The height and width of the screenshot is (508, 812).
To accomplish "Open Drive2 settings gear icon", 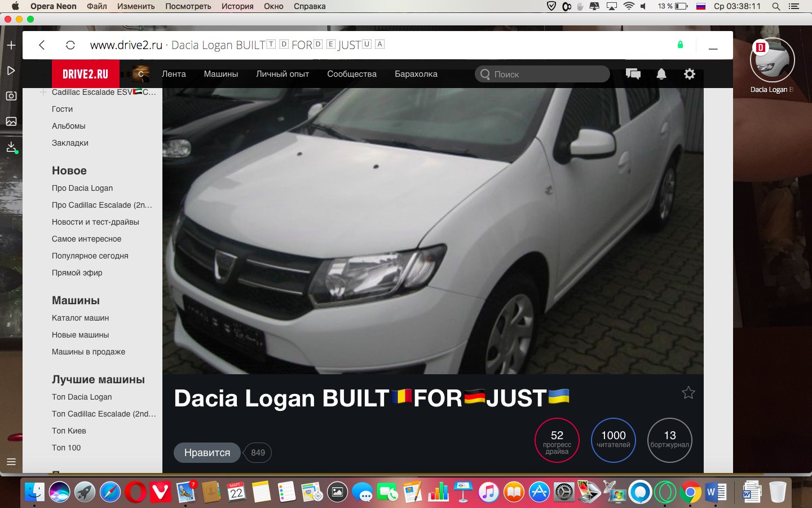I will (x=689, y=74).
